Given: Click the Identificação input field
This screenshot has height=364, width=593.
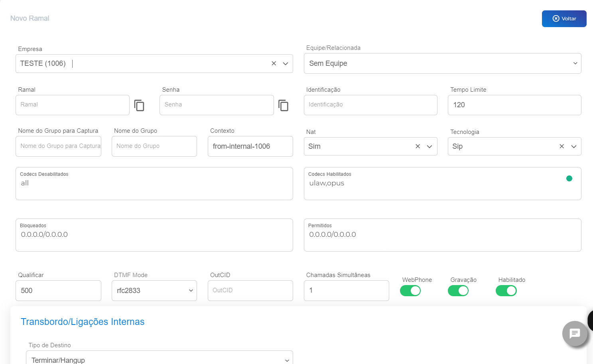Looking at the screenshot, I should click(x=370, y=105).
